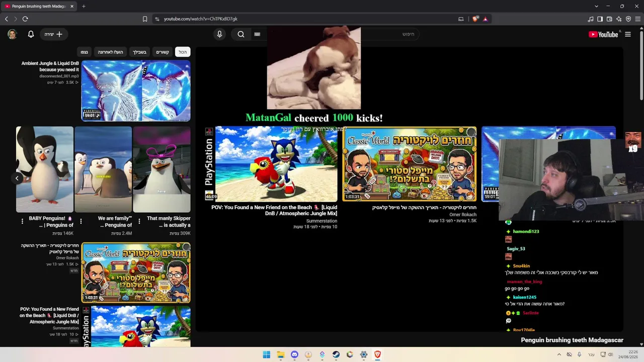This screenshot has width=644, height=362.
Task: Open Discord from the taskbar
Action: point(294,354)
